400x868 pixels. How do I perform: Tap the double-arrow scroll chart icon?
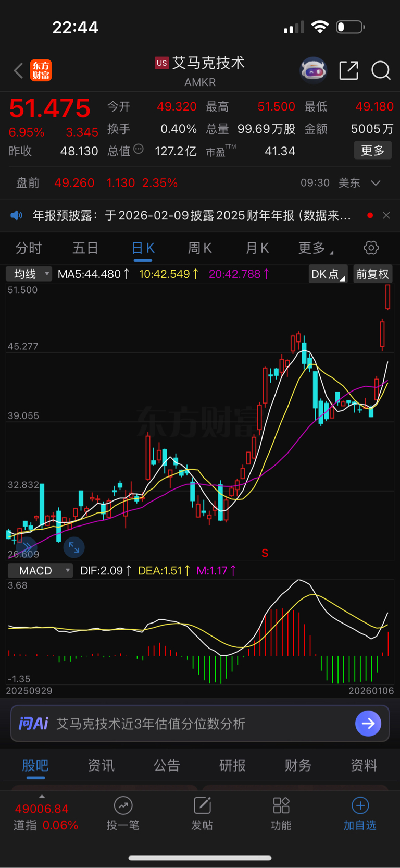[26, 546]
